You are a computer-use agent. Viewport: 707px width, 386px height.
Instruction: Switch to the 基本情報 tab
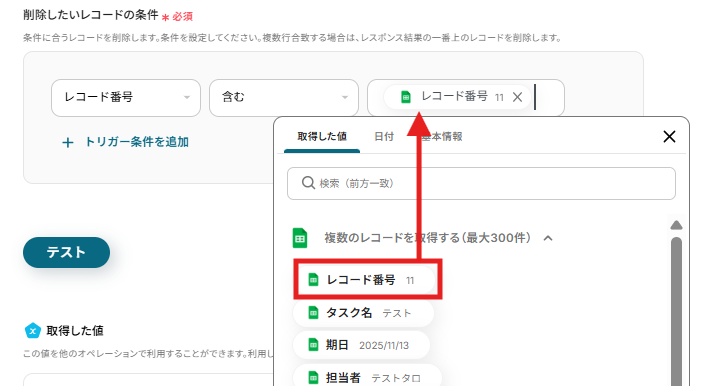pos(442,137)
